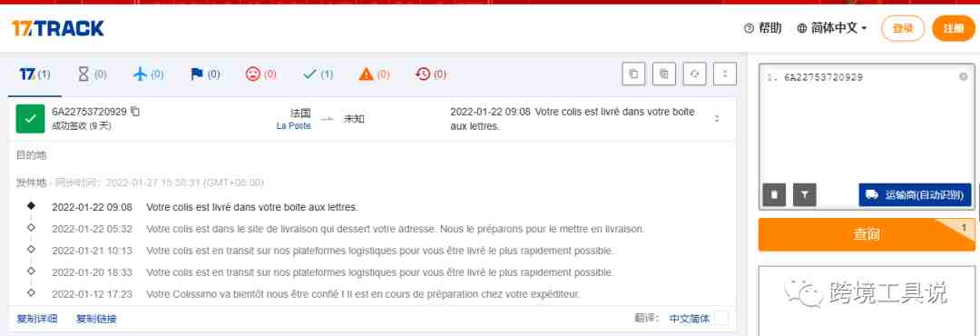This screenshot has height=336, width=980.
Task: Click the trash delete numbers icon
Action: pyautogui.click(x=774, y=195)
